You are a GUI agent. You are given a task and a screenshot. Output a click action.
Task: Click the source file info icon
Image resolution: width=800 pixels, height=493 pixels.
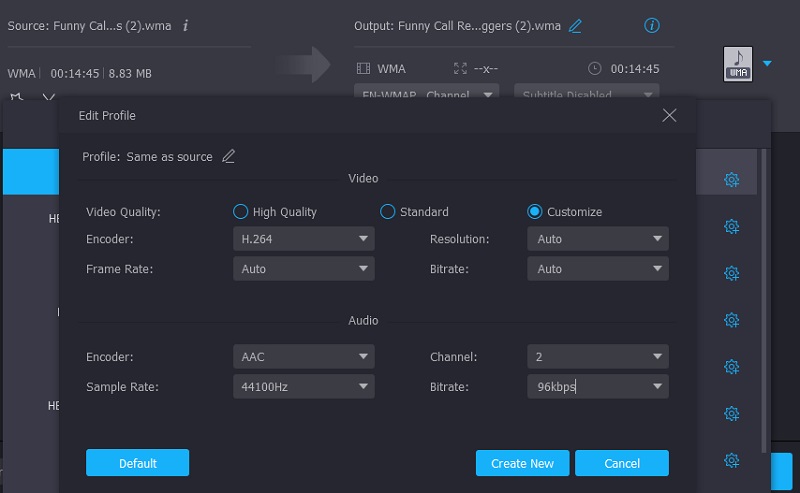(x=186, y=25)
